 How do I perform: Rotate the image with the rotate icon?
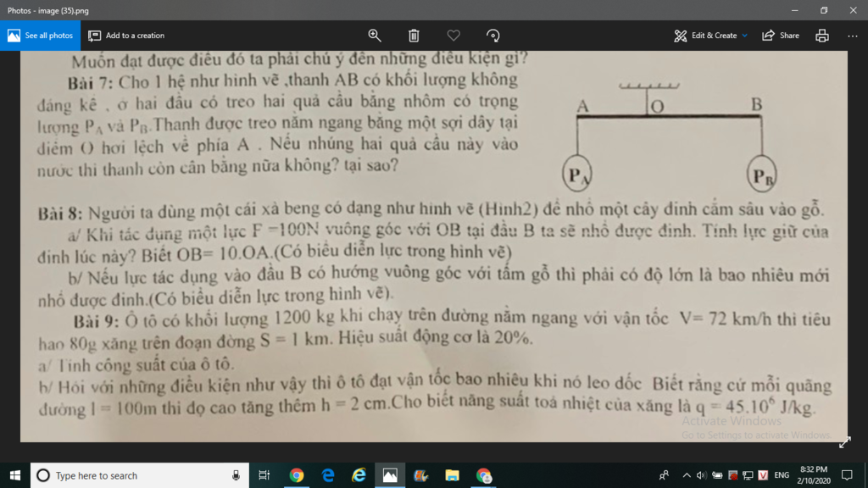(x=492, y=36)
